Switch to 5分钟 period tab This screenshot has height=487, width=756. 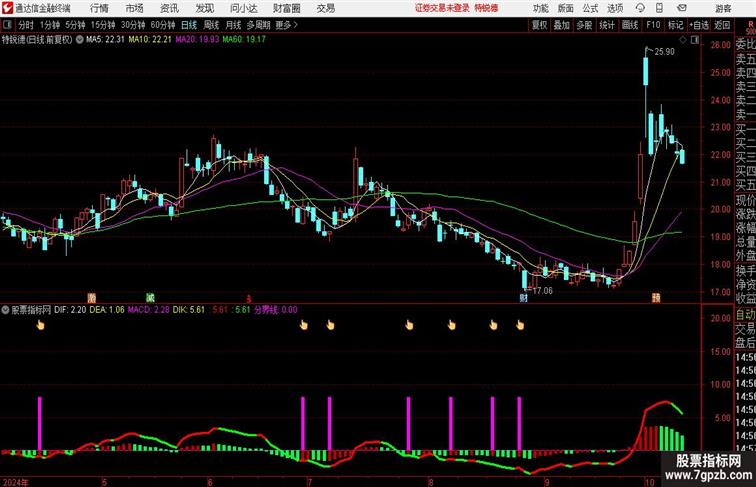75,25
